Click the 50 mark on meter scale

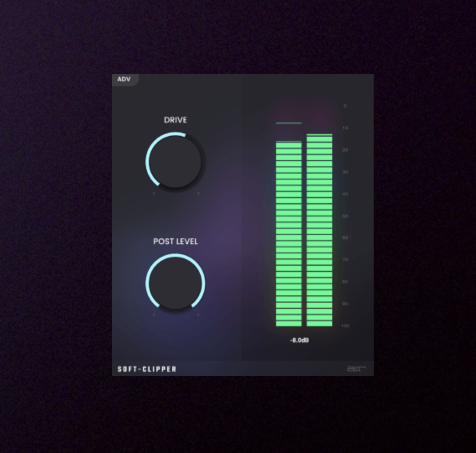coord(345,216)
